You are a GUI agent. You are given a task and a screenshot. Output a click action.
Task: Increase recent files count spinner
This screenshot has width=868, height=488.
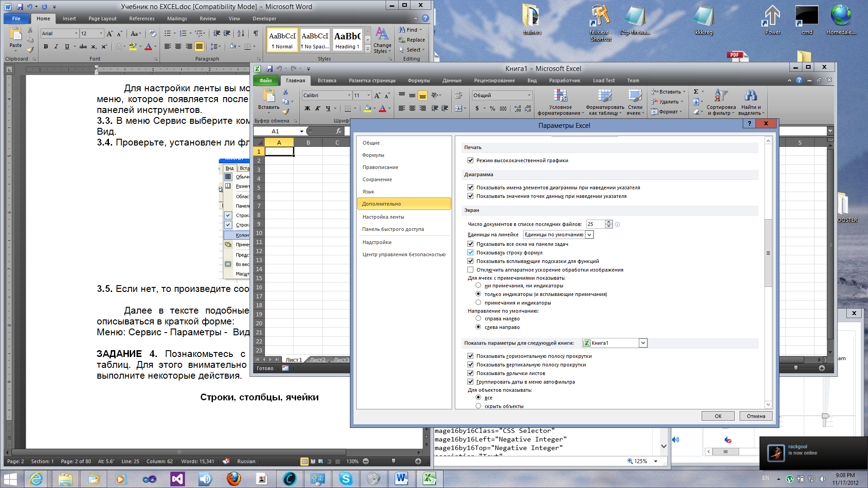pos(609,222)
